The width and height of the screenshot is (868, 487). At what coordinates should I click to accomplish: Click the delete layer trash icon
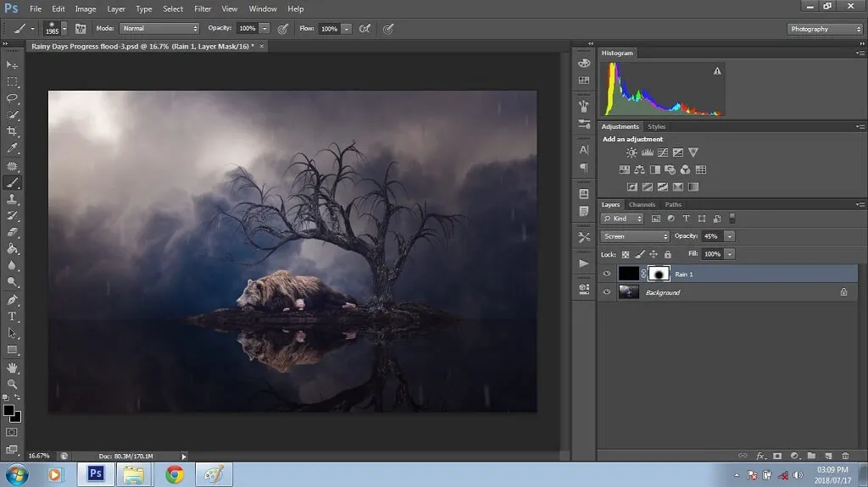click(845, 456)
